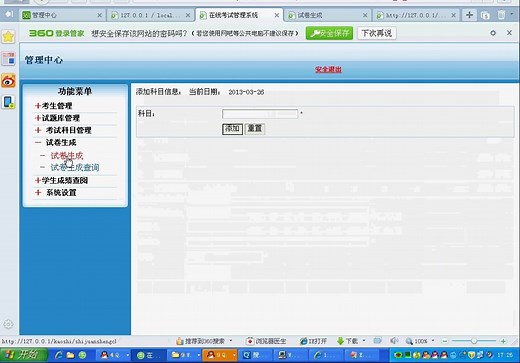Open the folder window taskbar button
Screen dimensions: 520x363
(184, 355)
